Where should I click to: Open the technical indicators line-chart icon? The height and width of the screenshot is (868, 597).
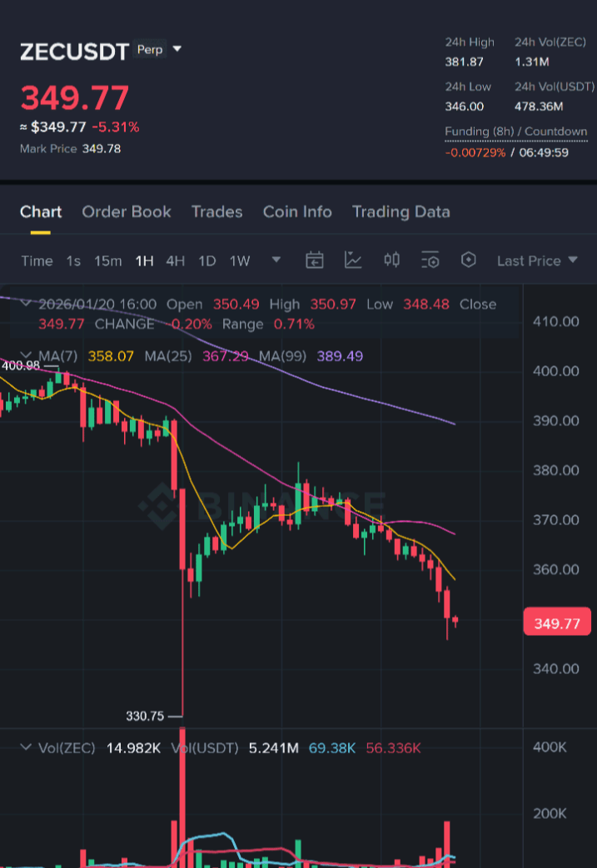[x=353, y=260]
